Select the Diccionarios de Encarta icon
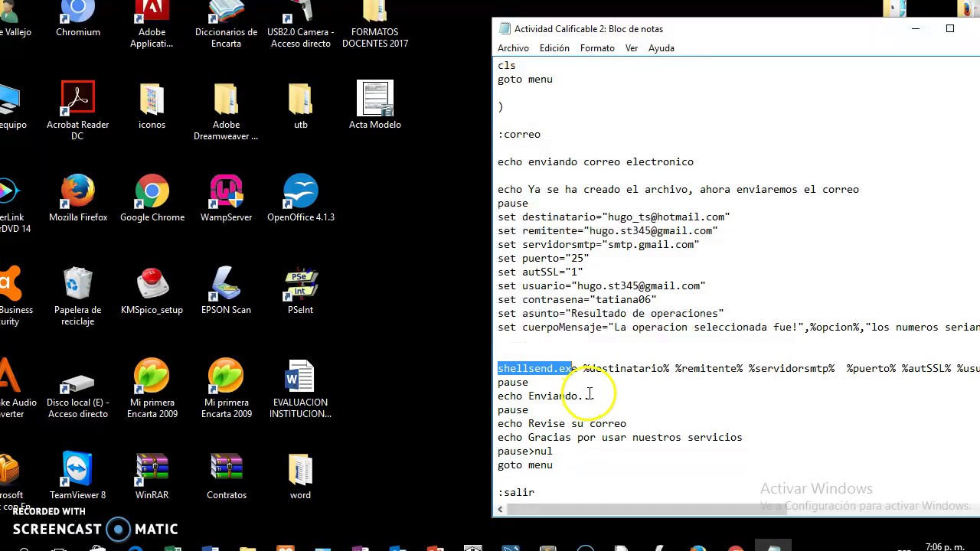Image resolution: width=980 pixels, height=551 pixels. (x=226, y=23)
